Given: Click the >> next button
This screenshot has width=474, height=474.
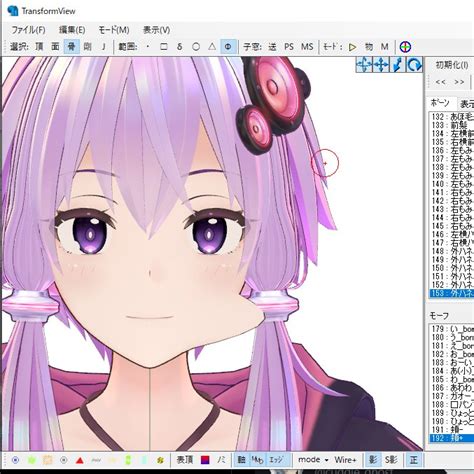Looking at the screenshot, I should click(459, 82).
